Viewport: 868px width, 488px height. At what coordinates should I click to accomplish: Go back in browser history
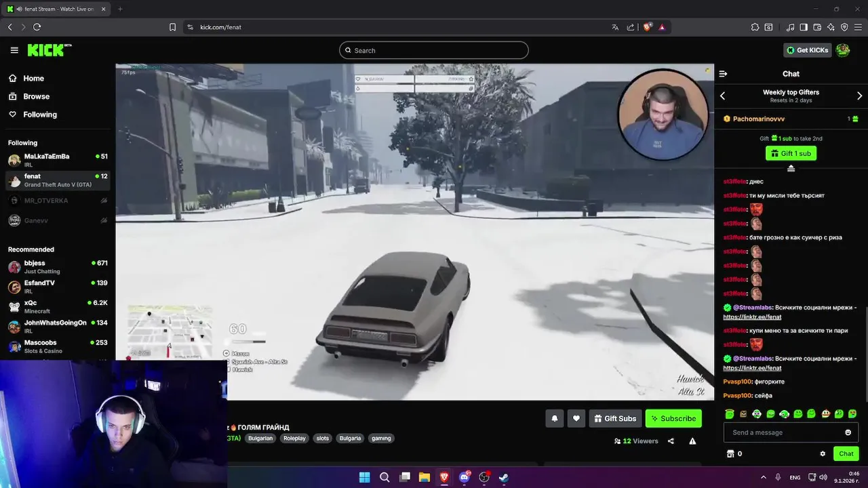click(x=10, y=27)
